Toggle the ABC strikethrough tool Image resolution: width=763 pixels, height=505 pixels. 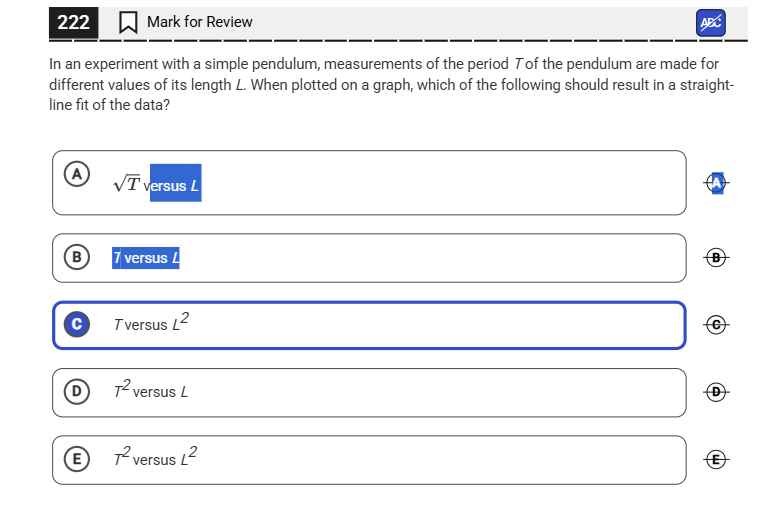[709, 23]
